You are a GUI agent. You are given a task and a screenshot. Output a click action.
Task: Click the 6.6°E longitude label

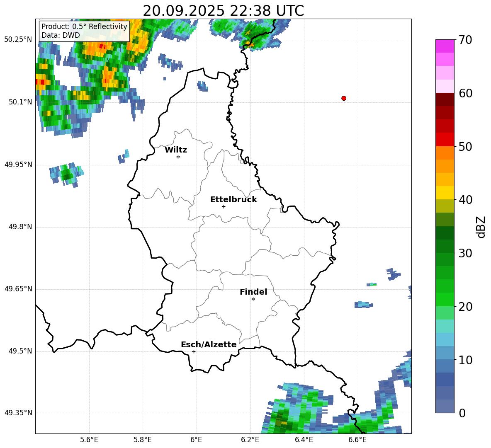coord(357,440)
